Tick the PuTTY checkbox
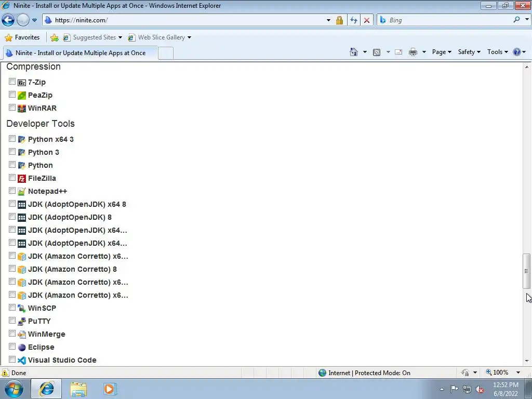 pos(12,321)
